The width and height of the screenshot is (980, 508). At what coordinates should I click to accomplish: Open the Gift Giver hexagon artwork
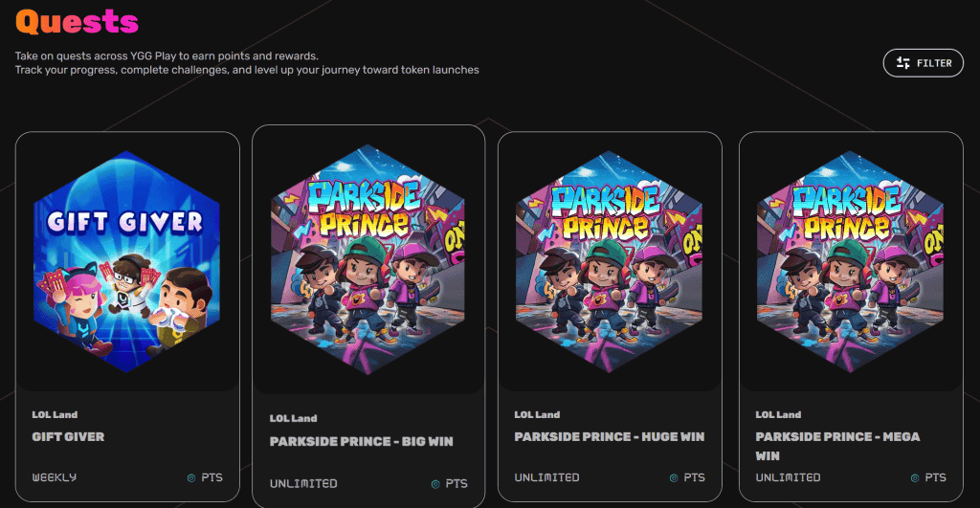click(x=126, y=260)
